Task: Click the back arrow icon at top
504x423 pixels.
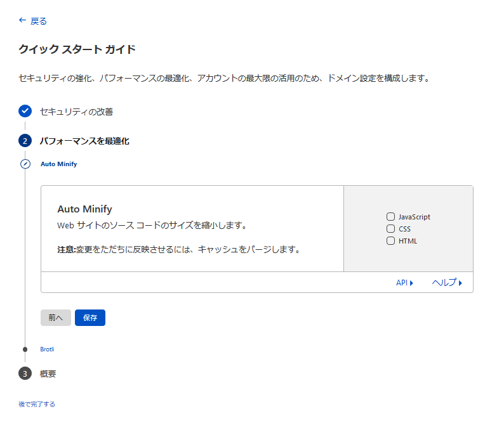Action: (22, 20)
